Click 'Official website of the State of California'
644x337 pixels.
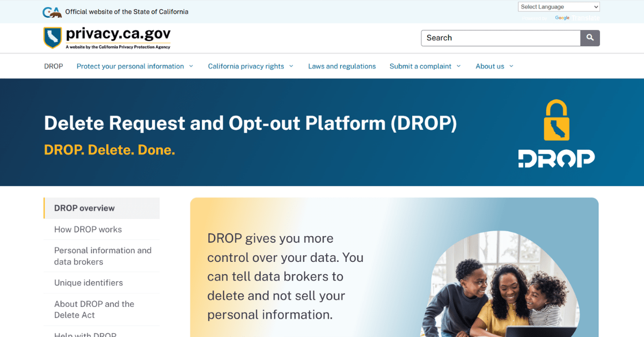point(127,12)
